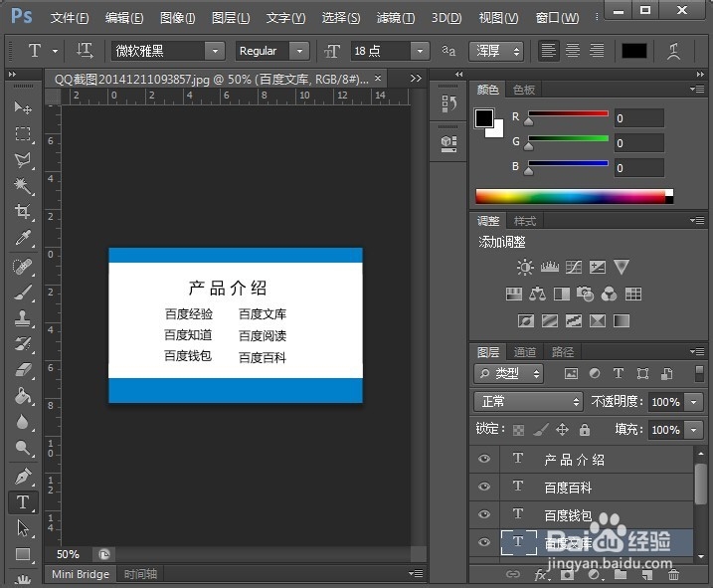Add a Photo Filter adjustment
713x588 pixels.
pyautogui.click(x=586, y=294)
